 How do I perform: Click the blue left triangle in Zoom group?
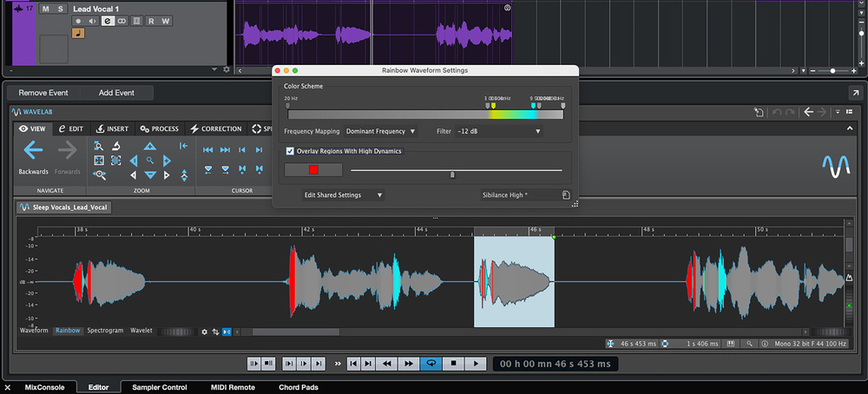[x=134, y=161]
